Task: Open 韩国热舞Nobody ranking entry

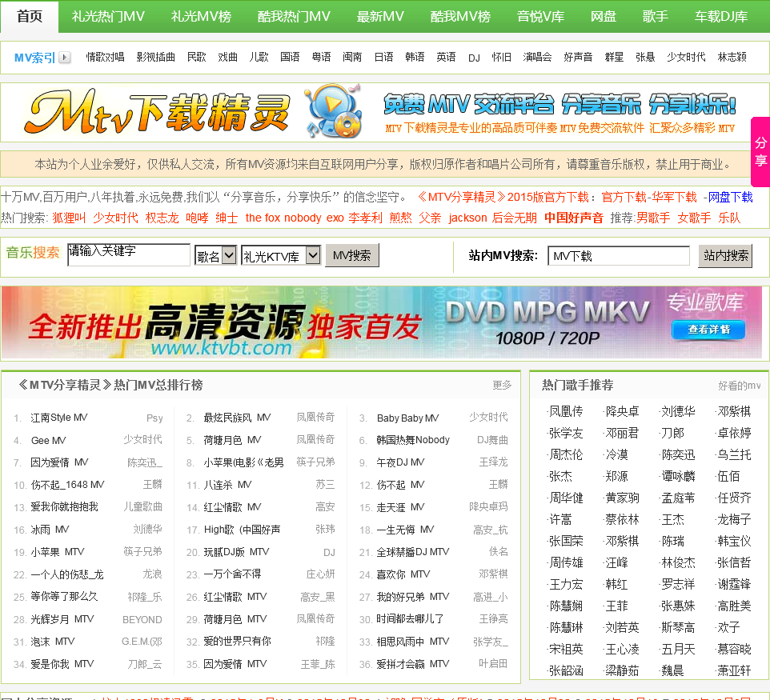Action: (413, 440)
